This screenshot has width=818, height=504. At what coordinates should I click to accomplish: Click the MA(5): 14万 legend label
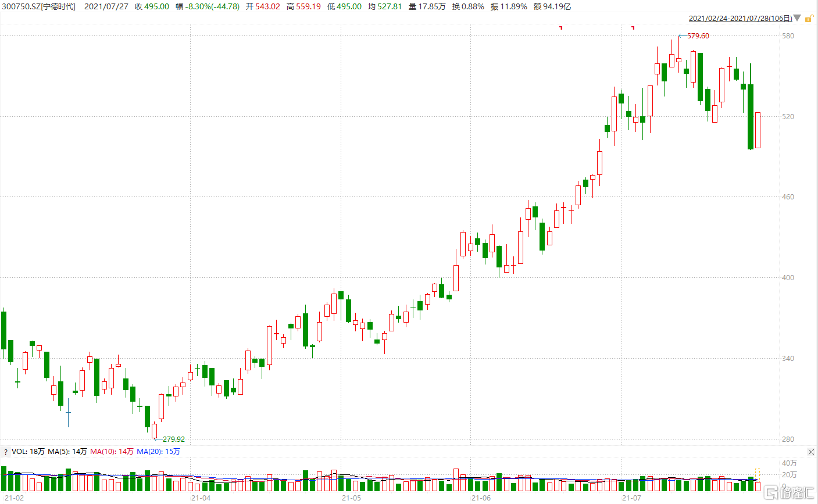tap(67, 452)
